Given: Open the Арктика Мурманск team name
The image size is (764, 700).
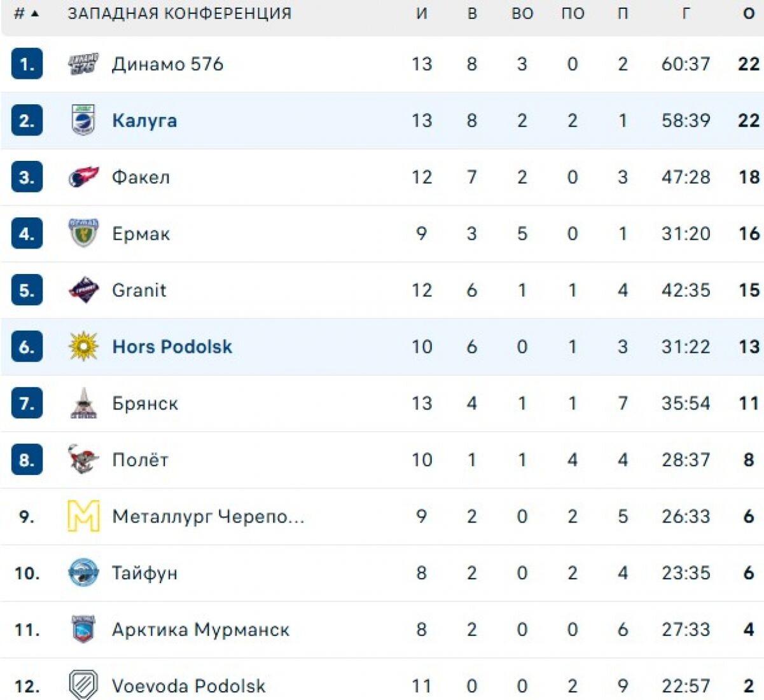Looking at the screenshot, I should click(x=200, y=629).
